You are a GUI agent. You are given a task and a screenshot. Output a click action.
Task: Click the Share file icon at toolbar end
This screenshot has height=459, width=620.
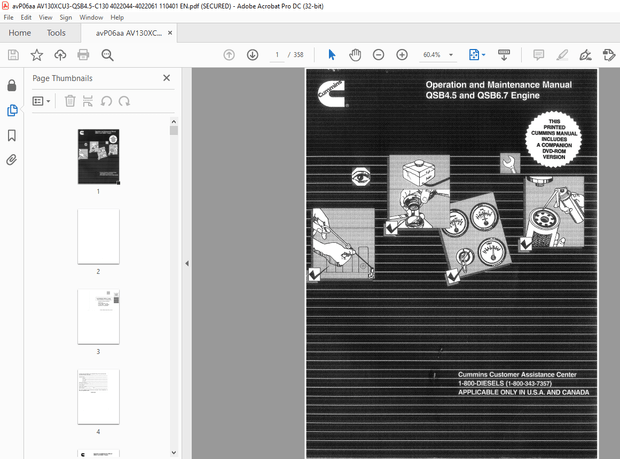[609, 55]
